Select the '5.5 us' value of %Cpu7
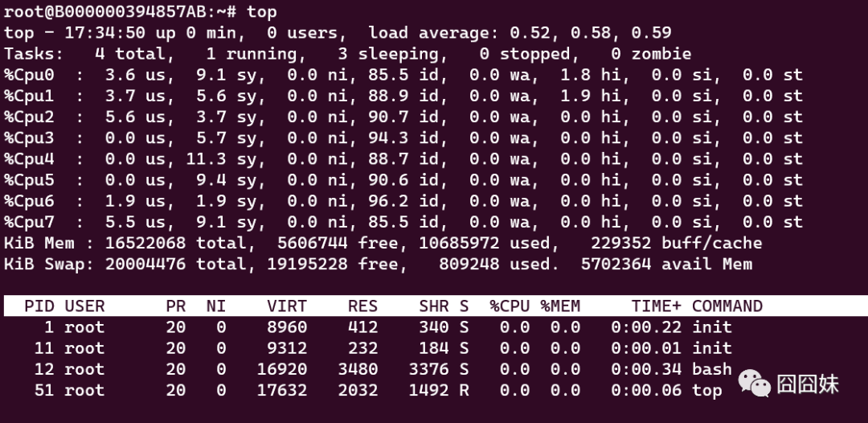 tap(135, 222)
